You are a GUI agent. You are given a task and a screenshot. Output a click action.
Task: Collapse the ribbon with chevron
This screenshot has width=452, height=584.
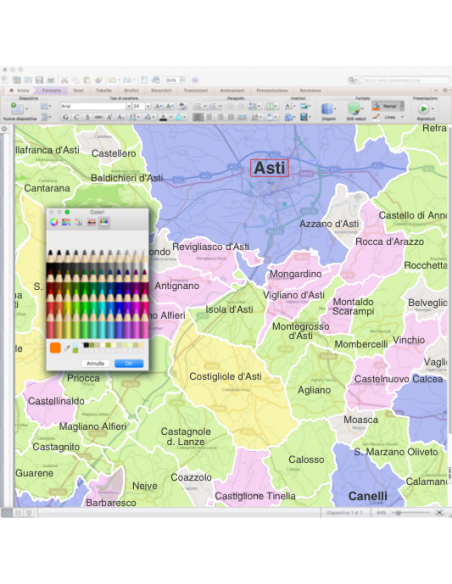point(436,90)
